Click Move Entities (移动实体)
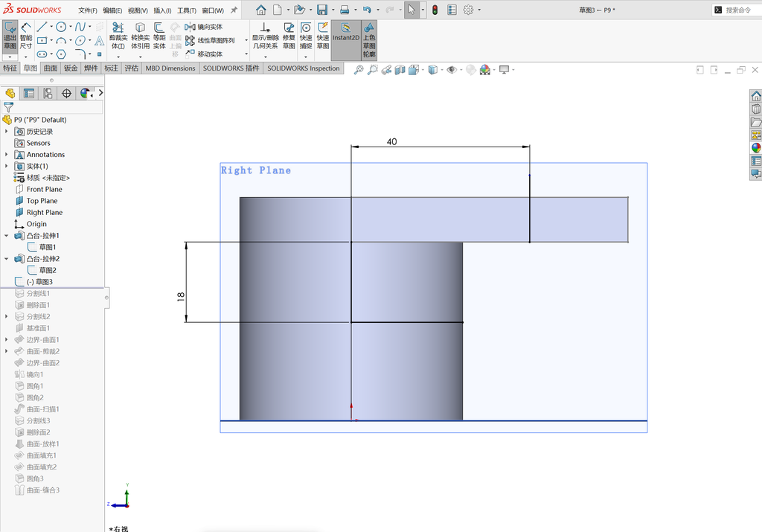 coord(204,54)
